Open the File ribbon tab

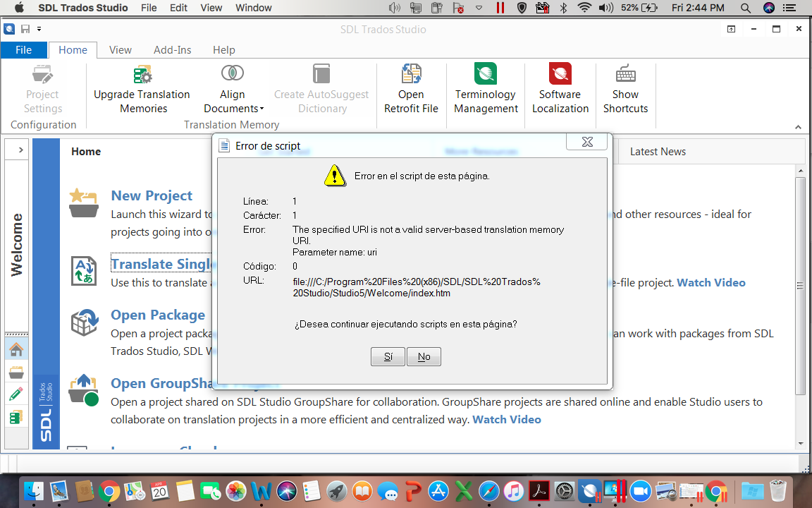(x=24, y=50)
